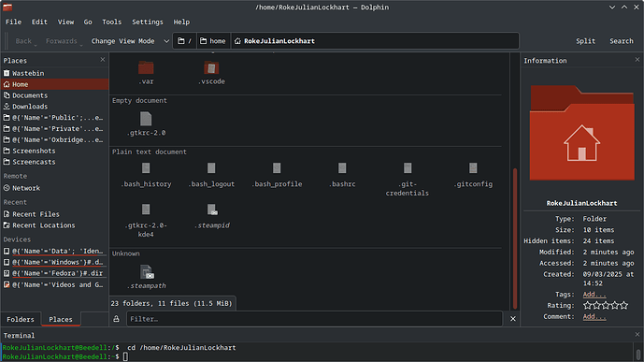Open the Settings menu
Screen dimensions: 644x362
(148, 22)
